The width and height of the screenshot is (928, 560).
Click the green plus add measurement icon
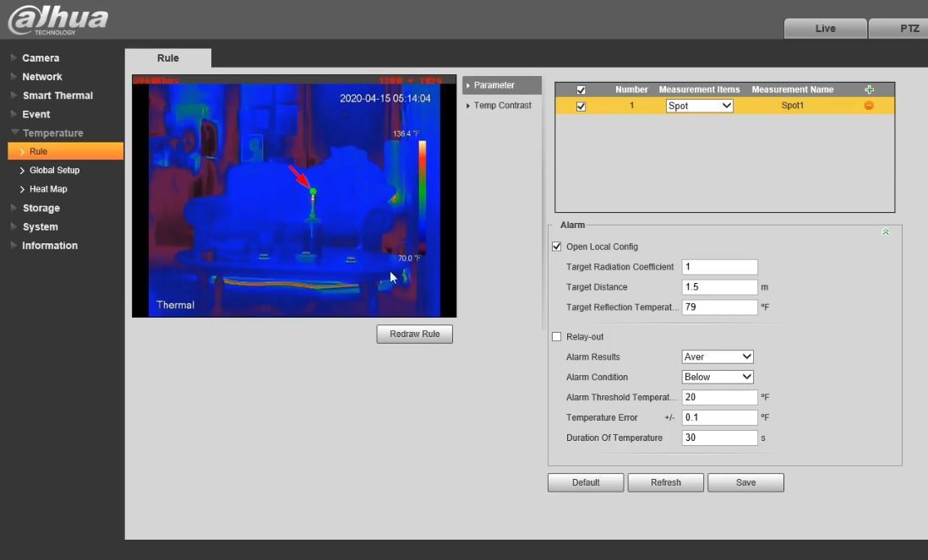pyautogui.click(x=869, y=90)
